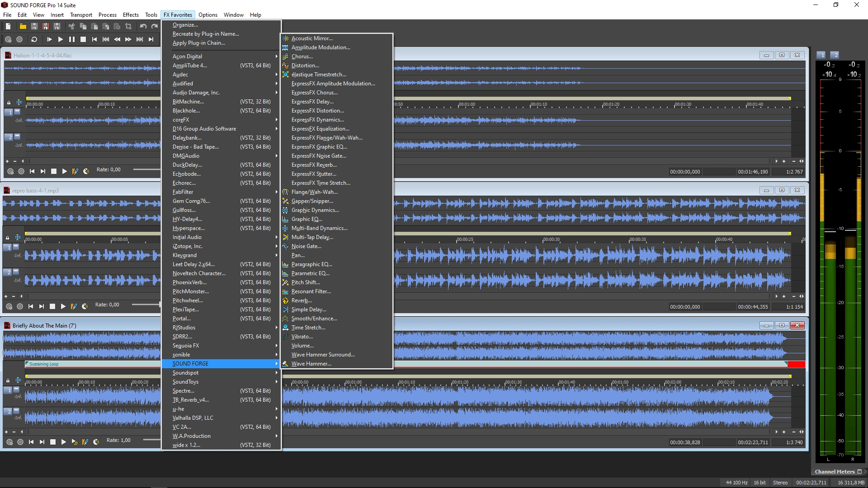Click the main transport Play All button
This screenshot has width=868, height=488.
click(49, 40)
